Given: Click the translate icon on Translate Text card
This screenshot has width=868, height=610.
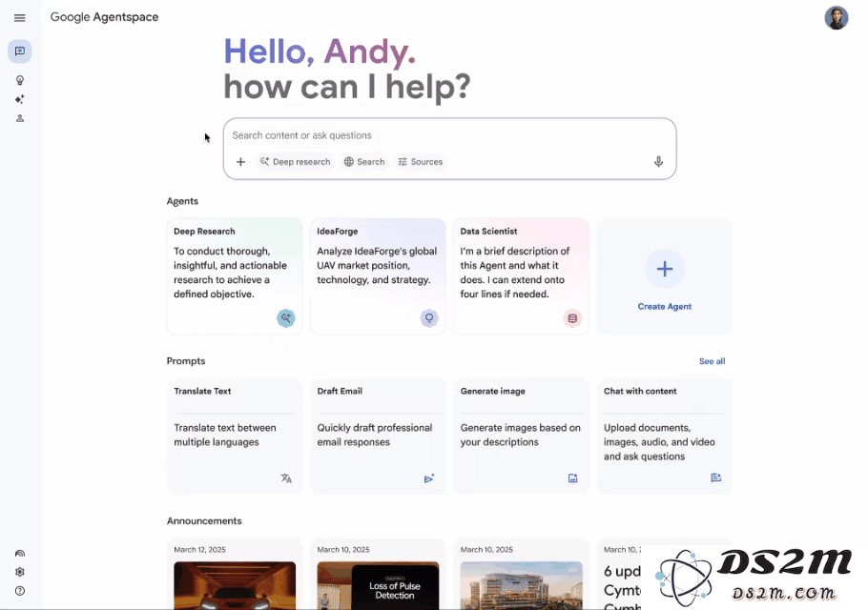Looking at the screenshot, I should click(285, 478).
